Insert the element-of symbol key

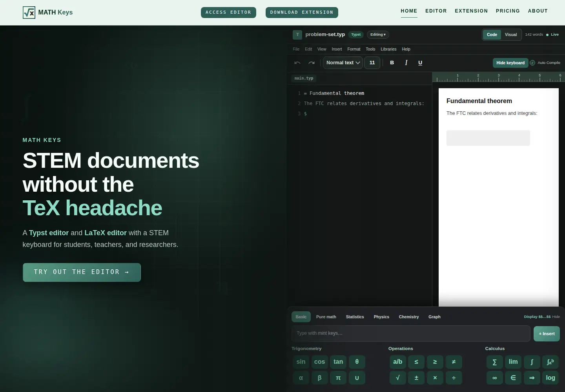(x=513, y=378)
